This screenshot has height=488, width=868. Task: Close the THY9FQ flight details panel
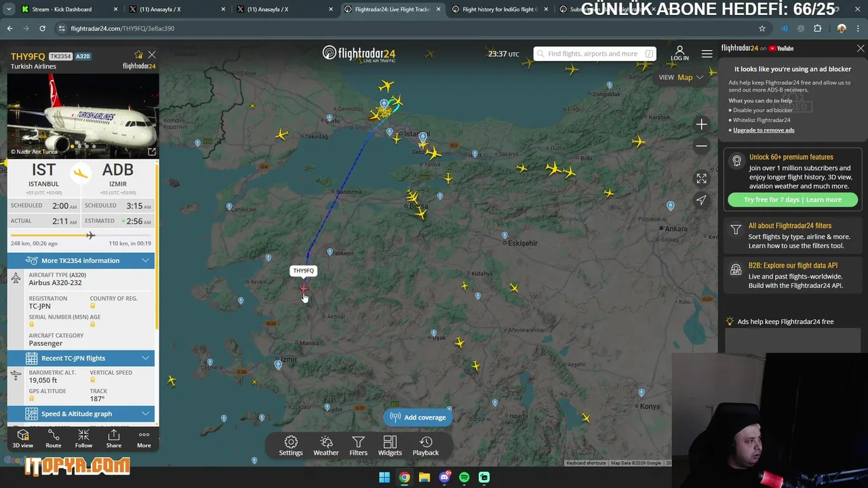152,55
